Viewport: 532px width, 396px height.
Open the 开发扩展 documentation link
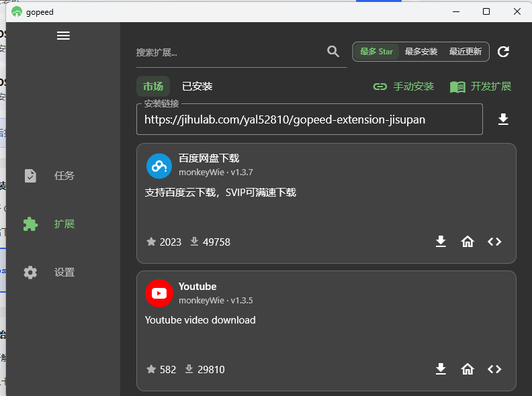coord(480,87)
